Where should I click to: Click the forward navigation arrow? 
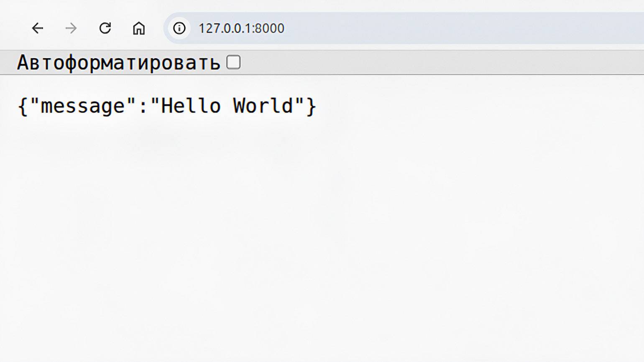click(x=71, y=28)
